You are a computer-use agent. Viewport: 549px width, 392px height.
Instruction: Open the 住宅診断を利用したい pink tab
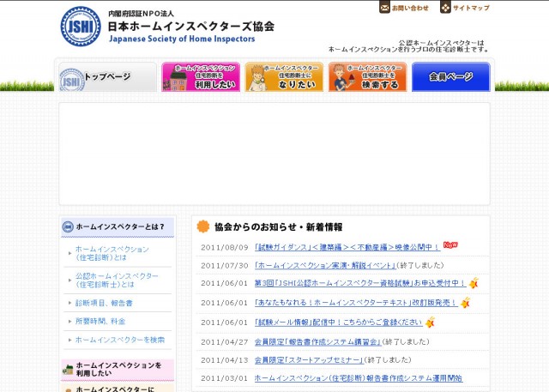coord(201,77)
